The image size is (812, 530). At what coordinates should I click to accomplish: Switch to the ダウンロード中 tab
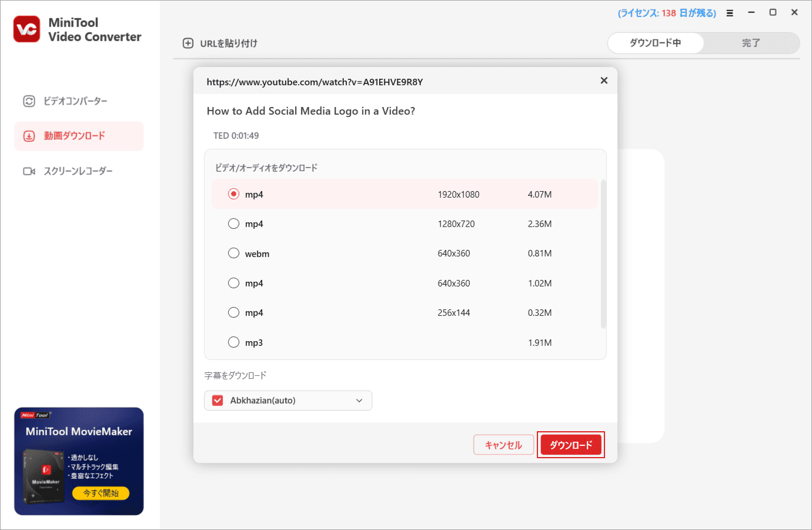pos(656,43)
